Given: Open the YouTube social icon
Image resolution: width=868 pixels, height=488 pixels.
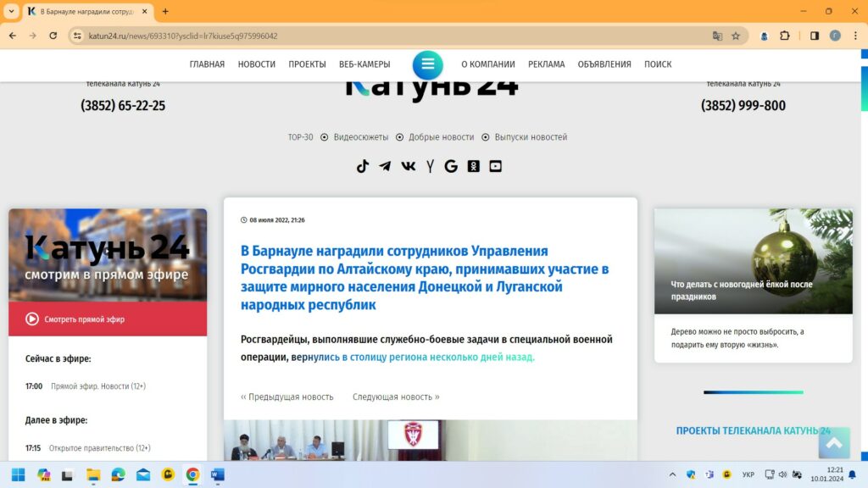Looking at the screenshot, I should [495, 166].
